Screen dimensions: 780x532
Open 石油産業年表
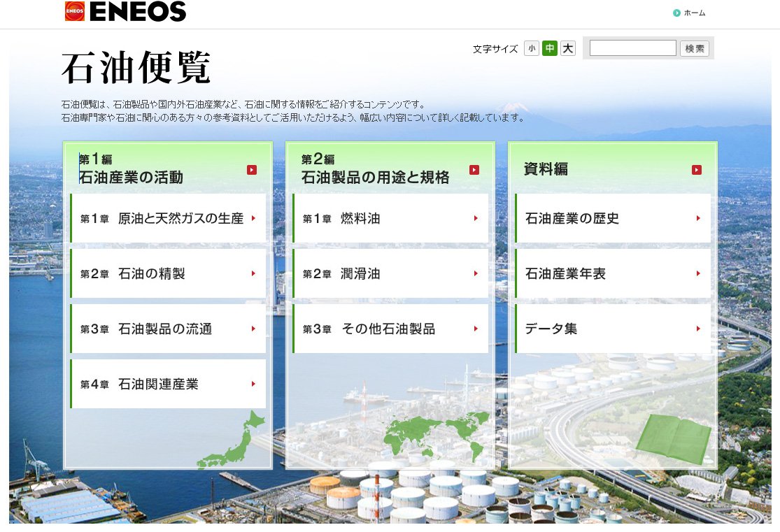point(613,273)
